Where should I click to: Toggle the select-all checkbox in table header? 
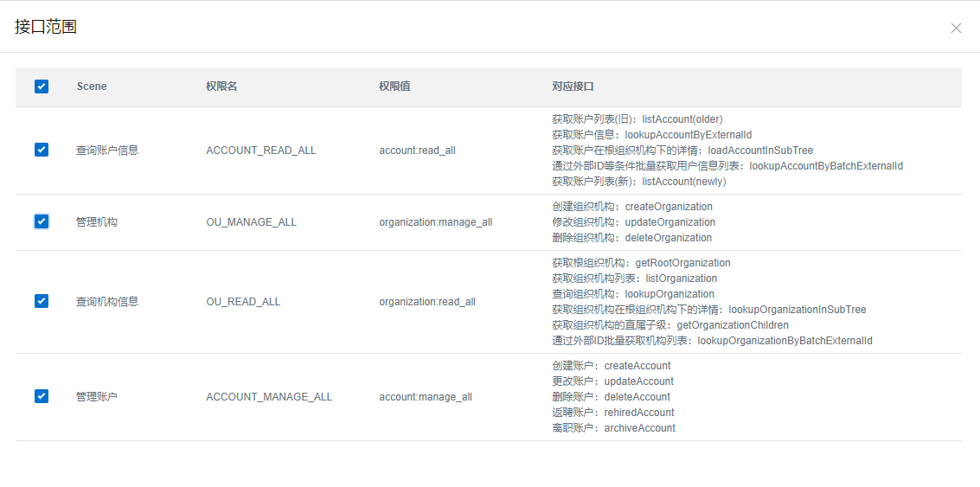[x=42, y=87]
